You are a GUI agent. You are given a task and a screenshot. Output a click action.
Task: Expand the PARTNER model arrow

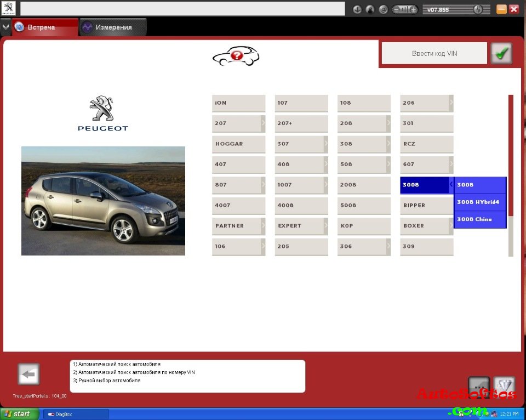263,225
